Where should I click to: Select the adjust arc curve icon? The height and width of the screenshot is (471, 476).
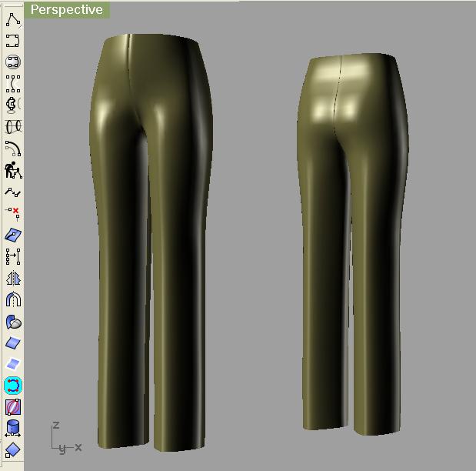click(13, 149)
